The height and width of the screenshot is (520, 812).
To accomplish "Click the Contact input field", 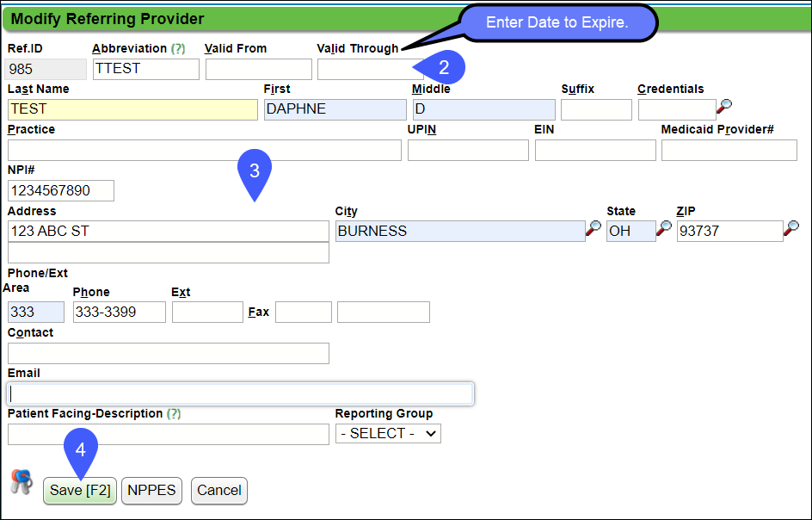I will coord(168,353).
